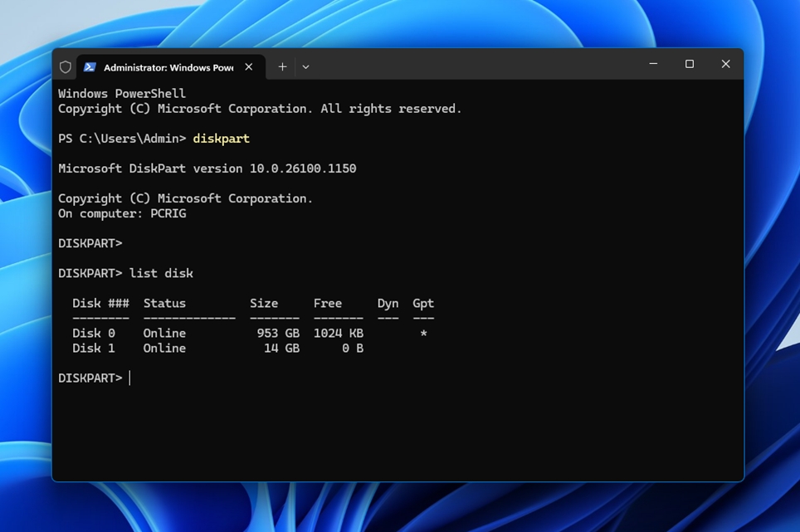Screen dimensions: 800x532
Task: Click the typed 'diskpart' command
Action: pyautogui.click(x=221, y=139)
